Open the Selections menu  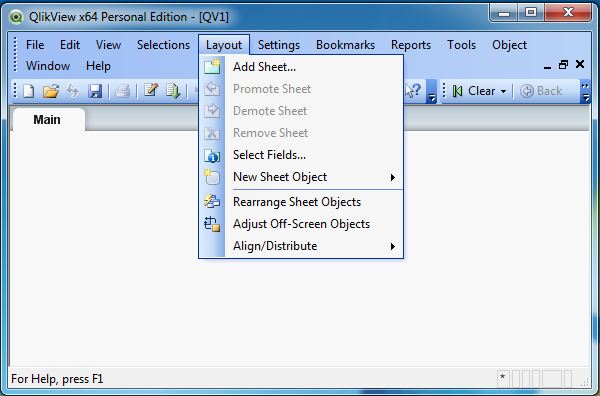tap(163, 45)
